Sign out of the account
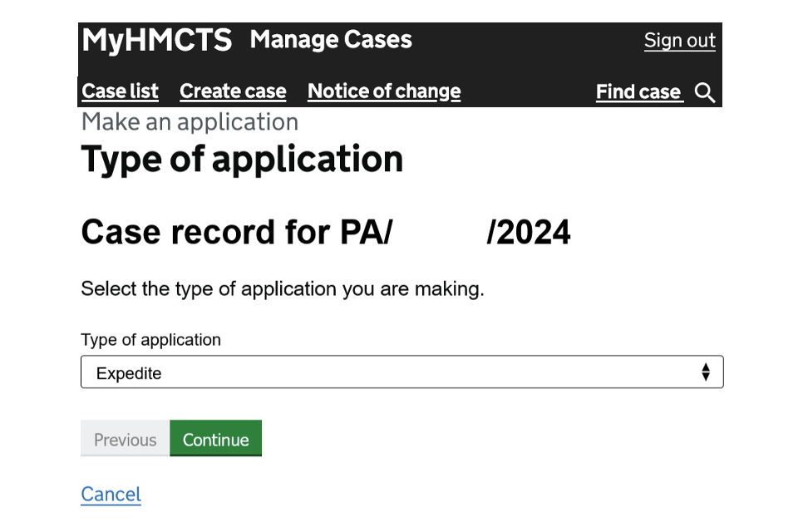The image size is (798, 532). click(679, 41)
